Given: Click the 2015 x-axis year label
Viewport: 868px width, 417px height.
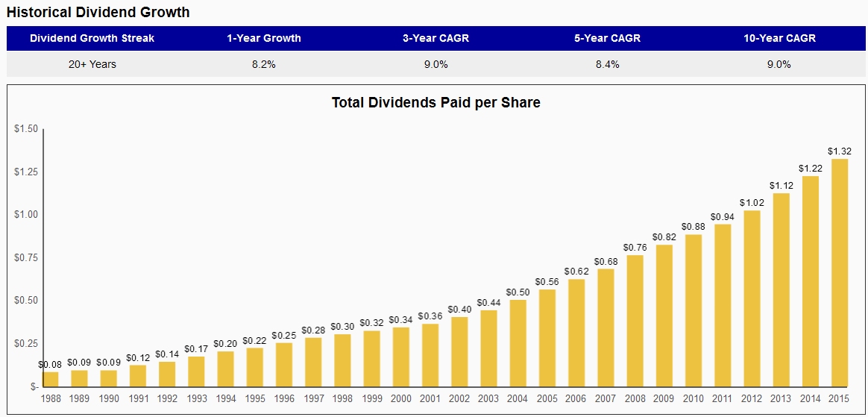Looking at the screenshot, I should tap(839, 398).
